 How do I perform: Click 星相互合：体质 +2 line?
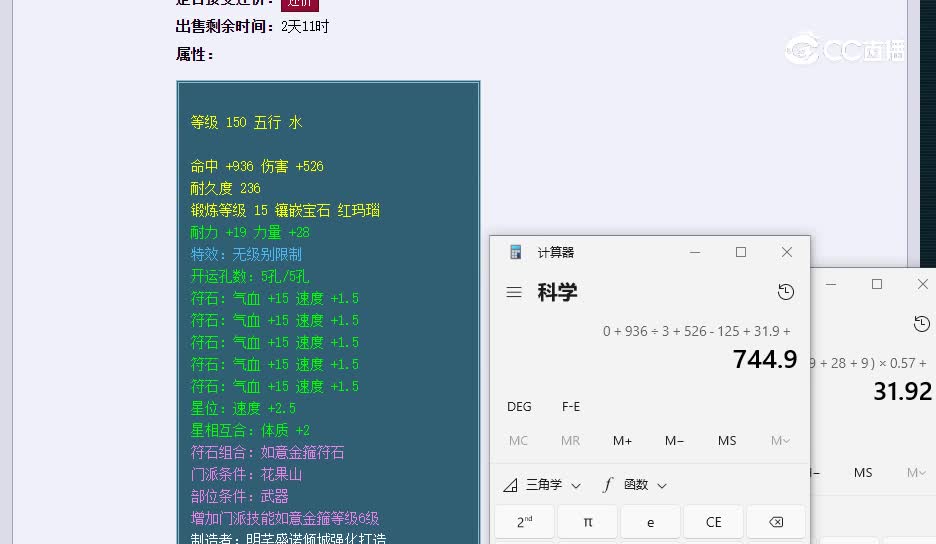tap(250, 431)
